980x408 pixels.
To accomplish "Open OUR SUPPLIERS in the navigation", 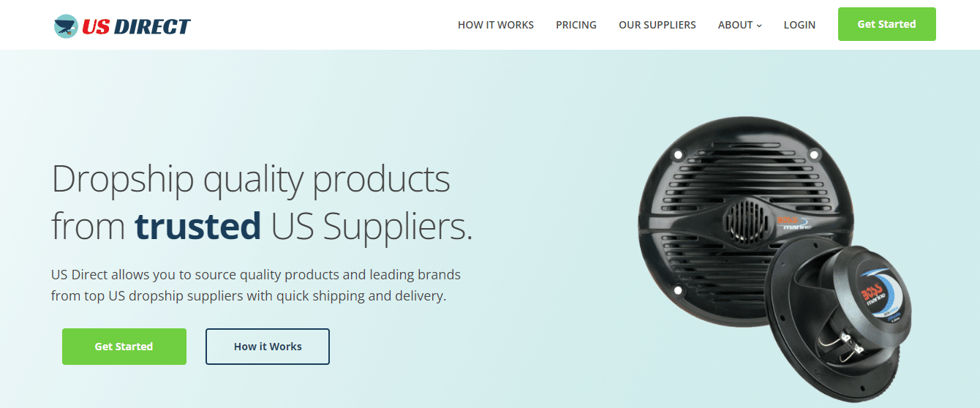I will (657, 25).
